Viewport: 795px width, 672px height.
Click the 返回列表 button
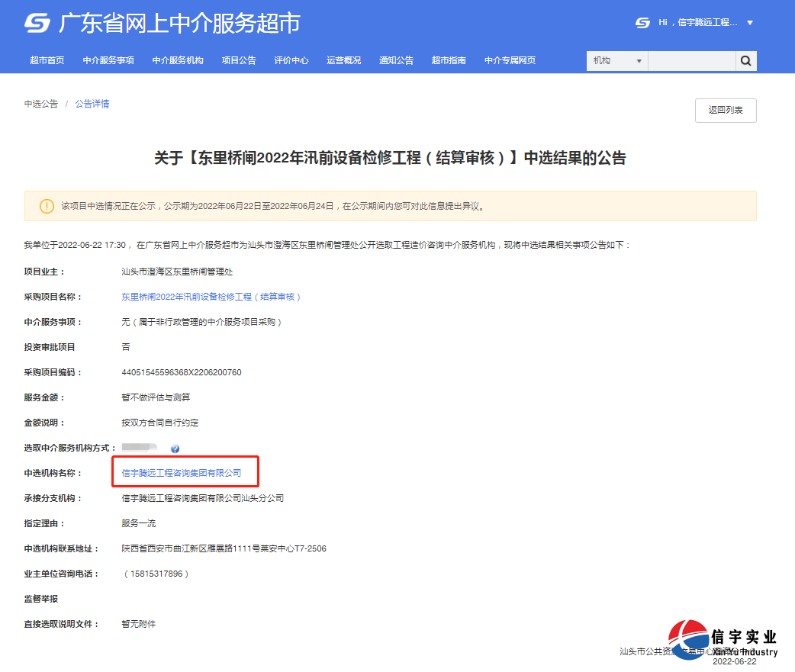(725, 110)
